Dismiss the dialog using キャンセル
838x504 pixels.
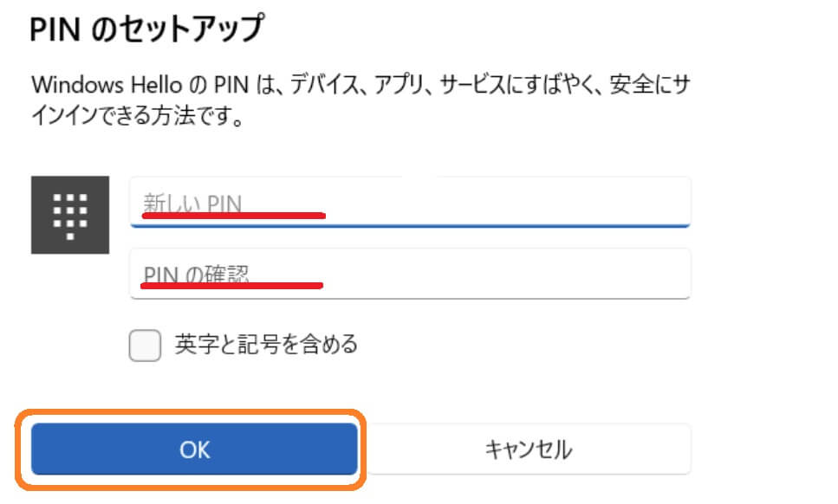click(529, 449)
